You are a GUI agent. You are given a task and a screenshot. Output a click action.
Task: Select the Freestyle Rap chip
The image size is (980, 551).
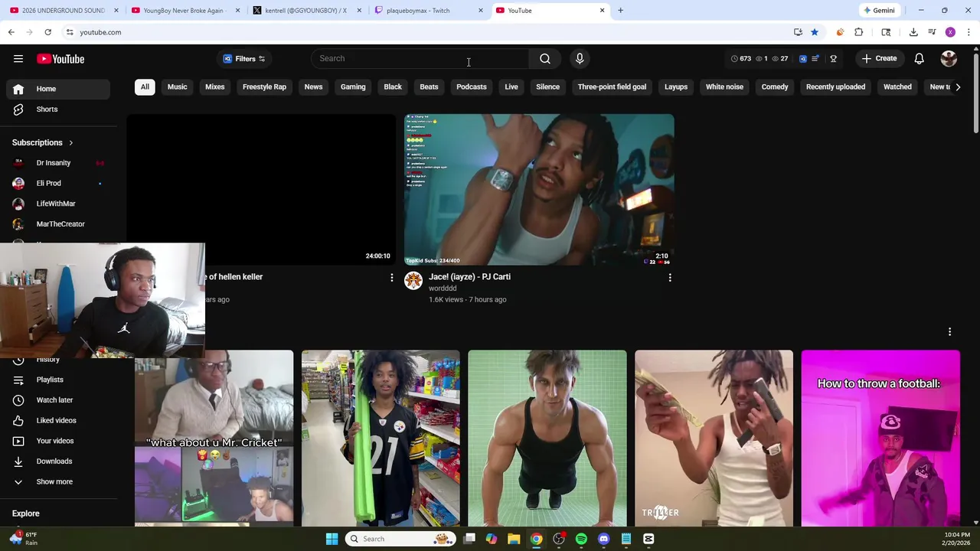[264, 87]
